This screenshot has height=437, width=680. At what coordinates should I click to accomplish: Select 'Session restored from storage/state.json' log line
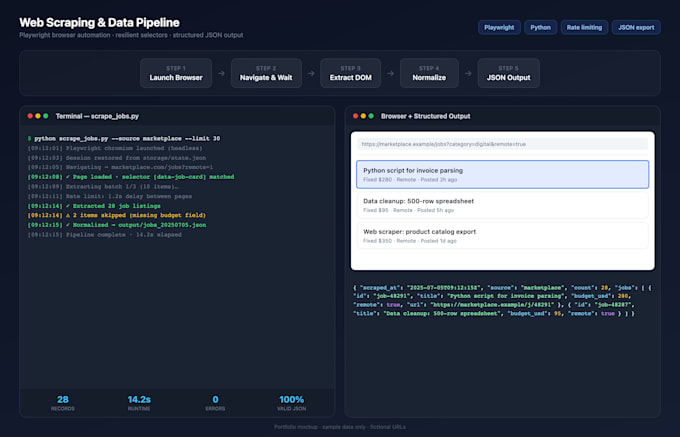tap(117, 158)
